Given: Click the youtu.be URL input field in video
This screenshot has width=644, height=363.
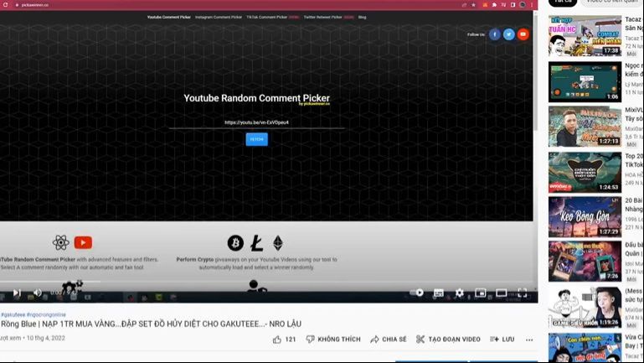Looking at the screenshot, I should point(257,122).
